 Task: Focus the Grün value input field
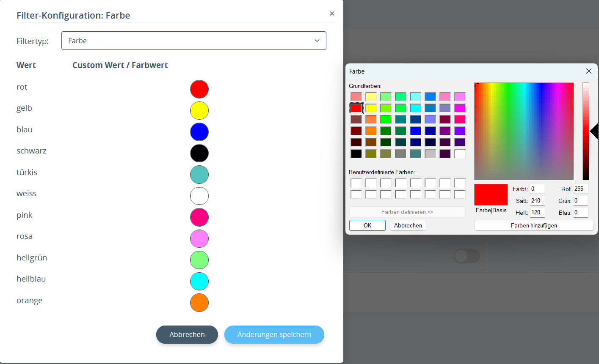pos(581,201)
